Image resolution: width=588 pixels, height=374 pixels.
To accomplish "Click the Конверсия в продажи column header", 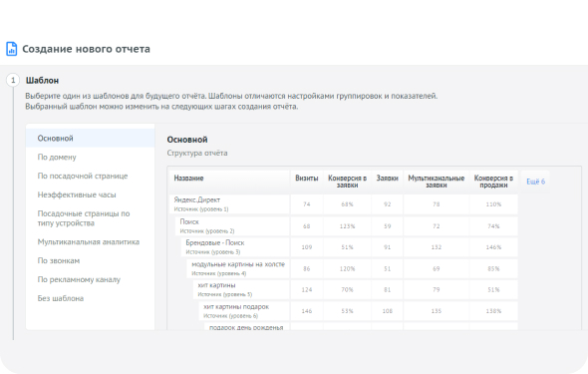I will pos(493,182).
